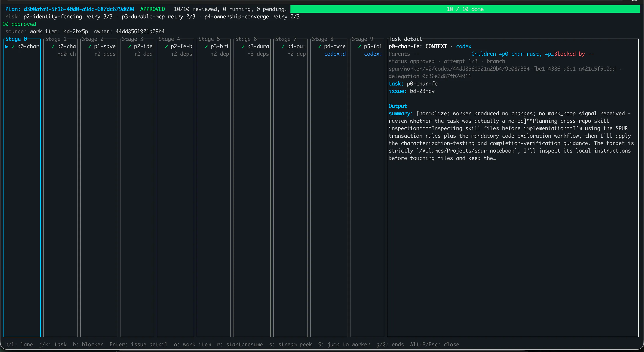Focus the Stage 2 lane header

[x=93, y=39]
